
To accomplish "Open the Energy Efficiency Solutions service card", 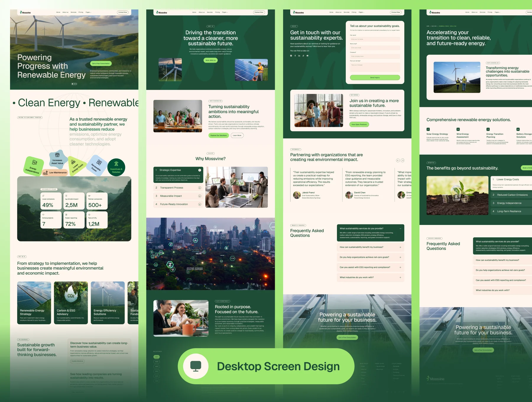I will click(108, 303).
